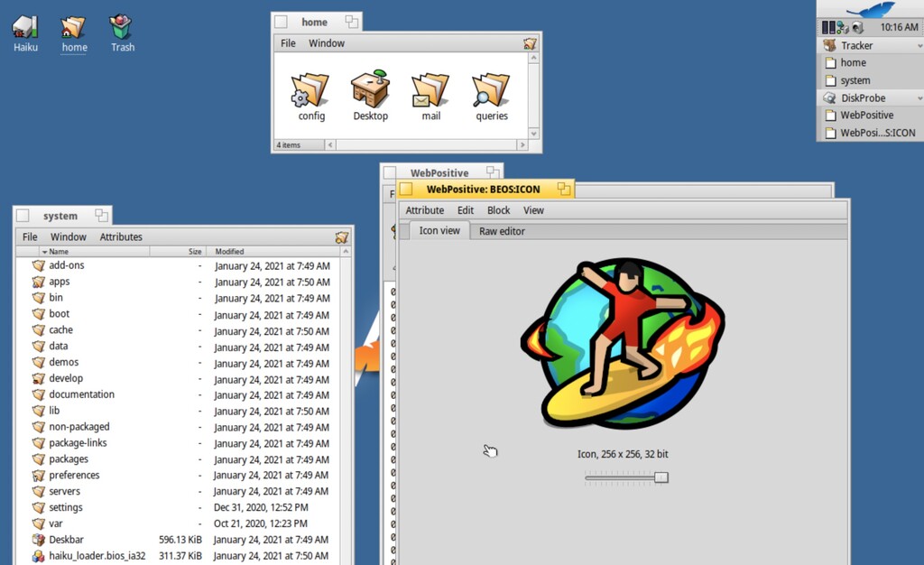This screenshot has height=565, width=924.
Task: Sort file list by the Name column
Action: tap(59, 252)
